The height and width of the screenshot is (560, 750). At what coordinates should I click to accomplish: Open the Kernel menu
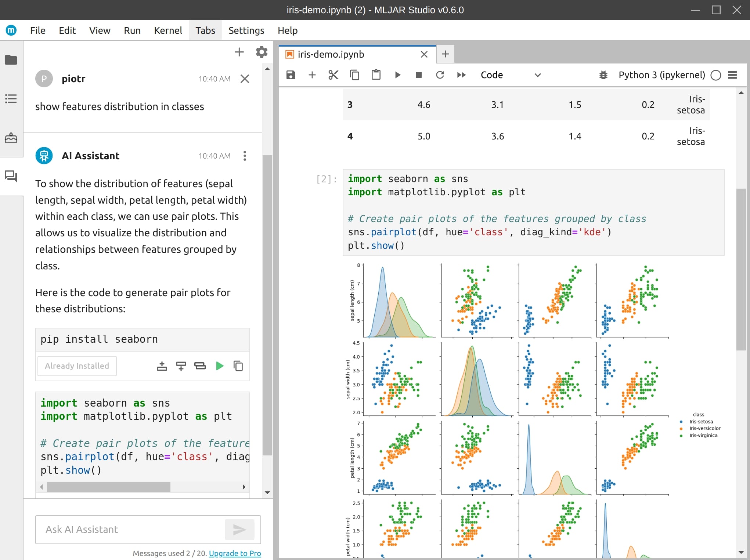coord(167,30)
